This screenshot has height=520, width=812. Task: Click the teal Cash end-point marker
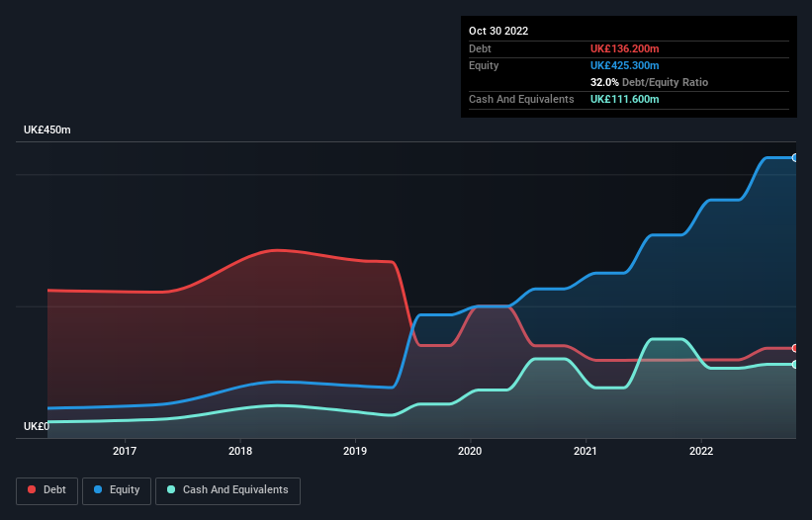795,364
